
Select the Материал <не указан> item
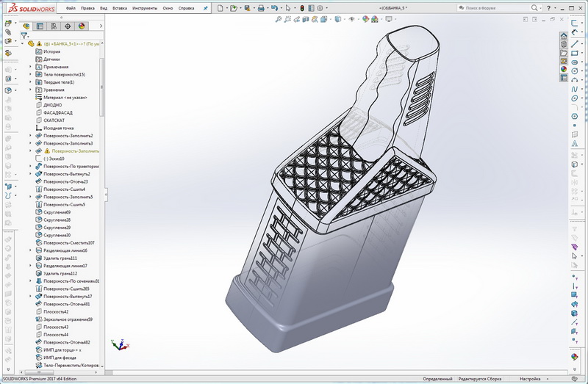(x=61, y=98)
